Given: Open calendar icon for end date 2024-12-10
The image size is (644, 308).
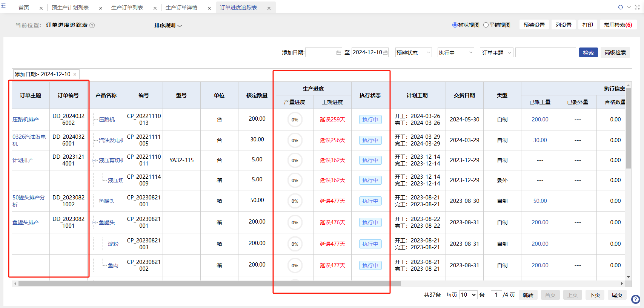Looking at the screenshot, I should point(385,53).
